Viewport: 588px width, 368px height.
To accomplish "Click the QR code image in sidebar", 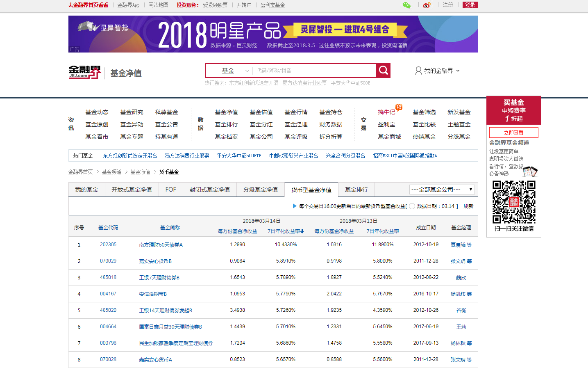I will tap(514, 202).
